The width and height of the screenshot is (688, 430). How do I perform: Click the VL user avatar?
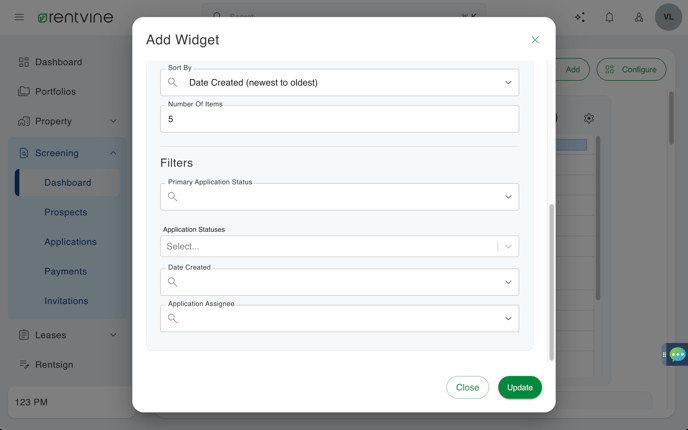coord(668,17)
